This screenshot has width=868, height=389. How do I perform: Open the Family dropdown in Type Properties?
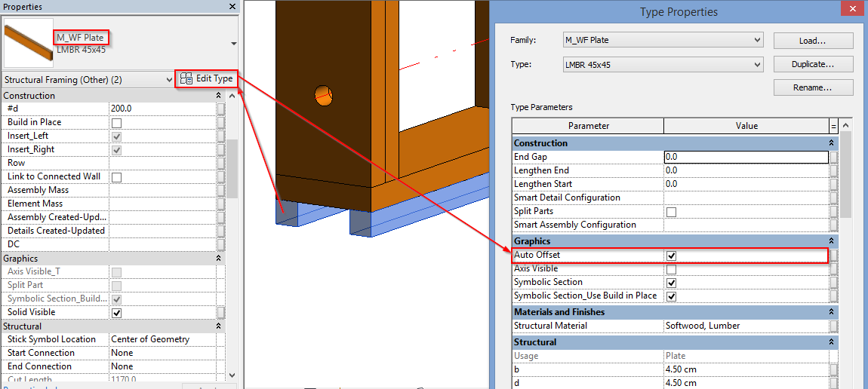point(757,40)
